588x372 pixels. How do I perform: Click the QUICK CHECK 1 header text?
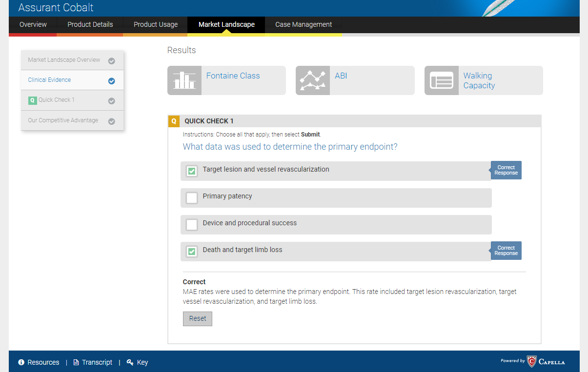[209, 121]
